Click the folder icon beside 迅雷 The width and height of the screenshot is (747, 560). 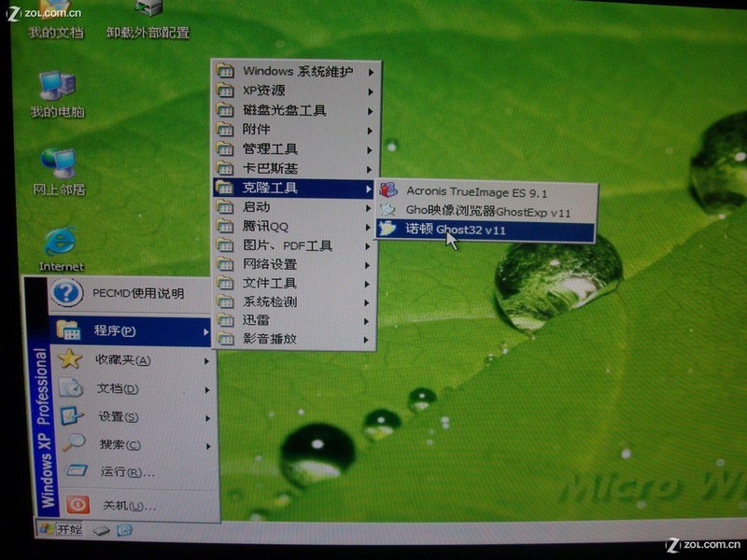click(225, 320)
